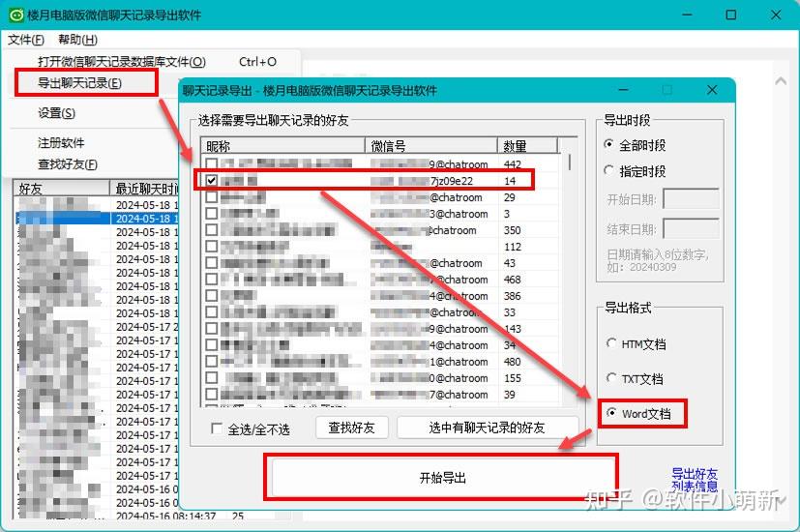The image size is (800, 532).
Task: Toggle the 全选/全不选 checkbox
Action: tap(217, 429)
